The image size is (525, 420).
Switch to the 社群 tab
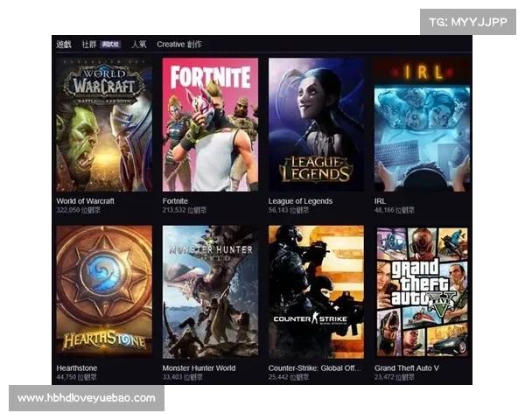coord(89,45)
